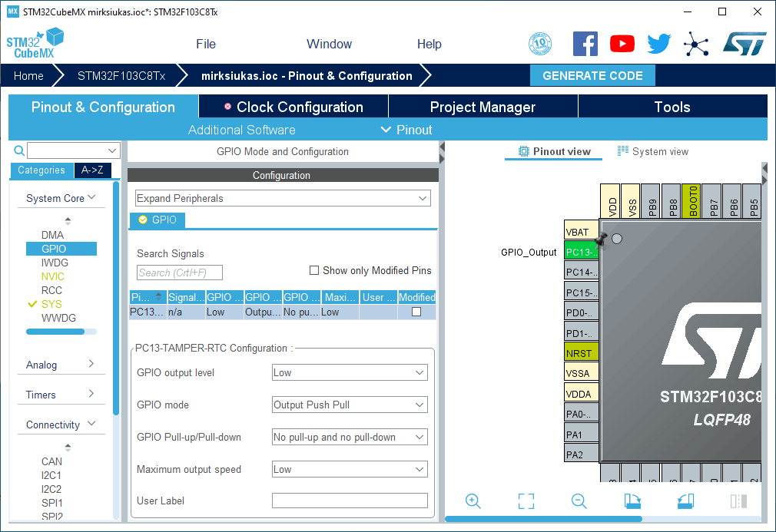Collapse the System Core category
The width and height of the screenshot is (776, 532).
click(61, 198)
